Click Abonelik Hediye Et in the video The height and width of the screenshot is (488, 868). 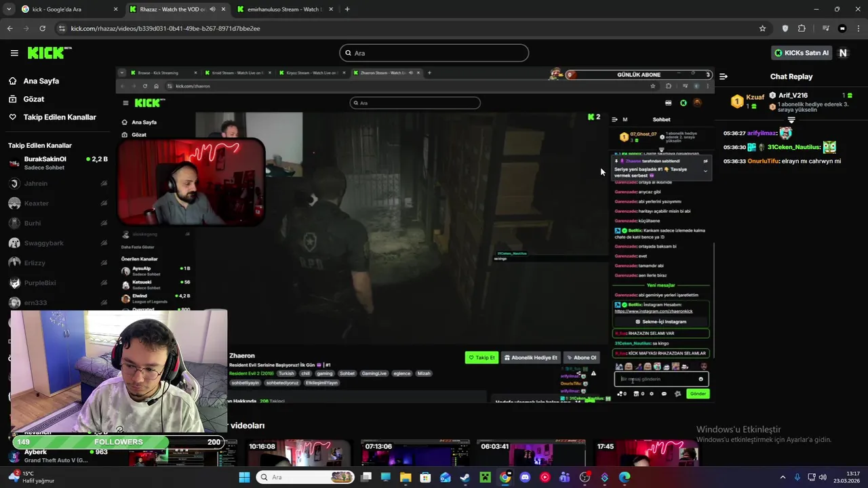pyautogui.click(x=532, y=358)
